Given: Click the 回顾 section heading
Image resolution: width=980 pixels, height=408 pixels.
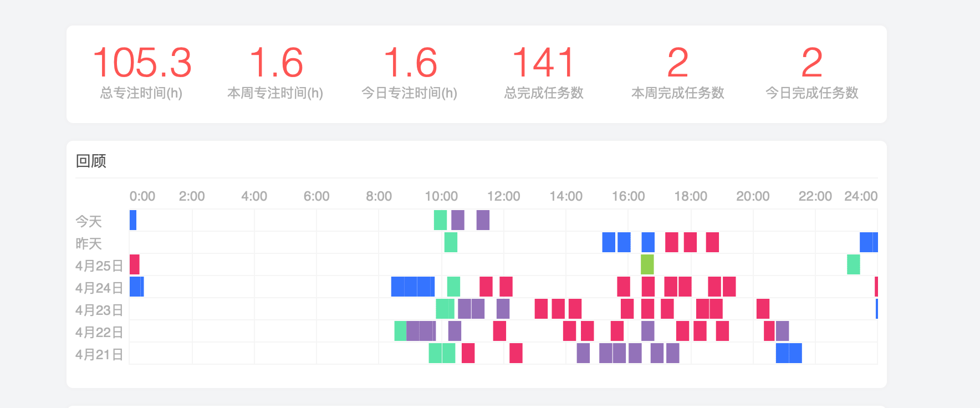Looking at the screenshot, I should pyautogui.click(x=91, y=161).
